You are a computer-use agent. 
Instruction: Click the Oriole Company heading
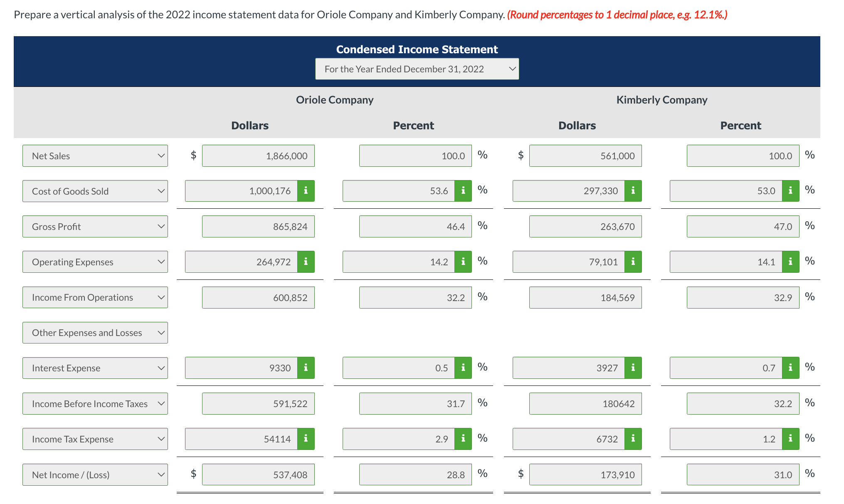pyautogui.click(x=334, y=100)
